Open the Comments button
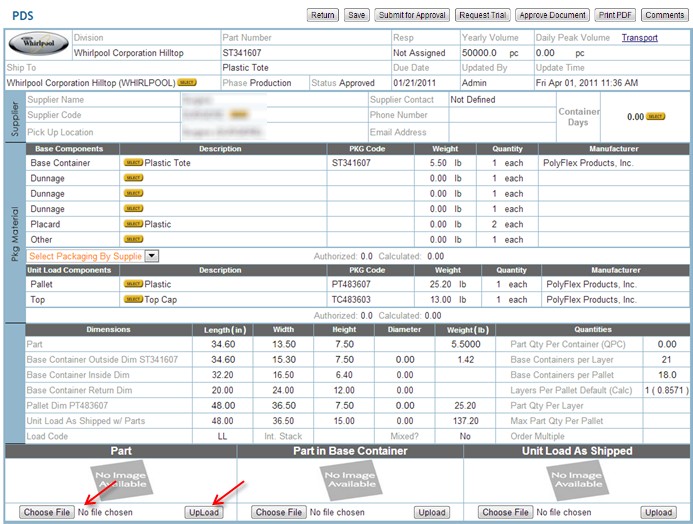 (665, 15)
